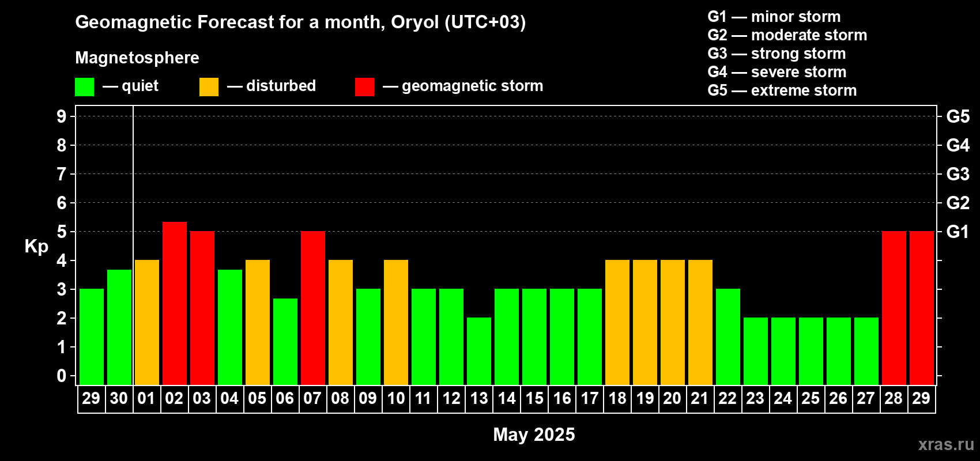Click the red geomagnetic storm legend swatch

tap(364, 87)
